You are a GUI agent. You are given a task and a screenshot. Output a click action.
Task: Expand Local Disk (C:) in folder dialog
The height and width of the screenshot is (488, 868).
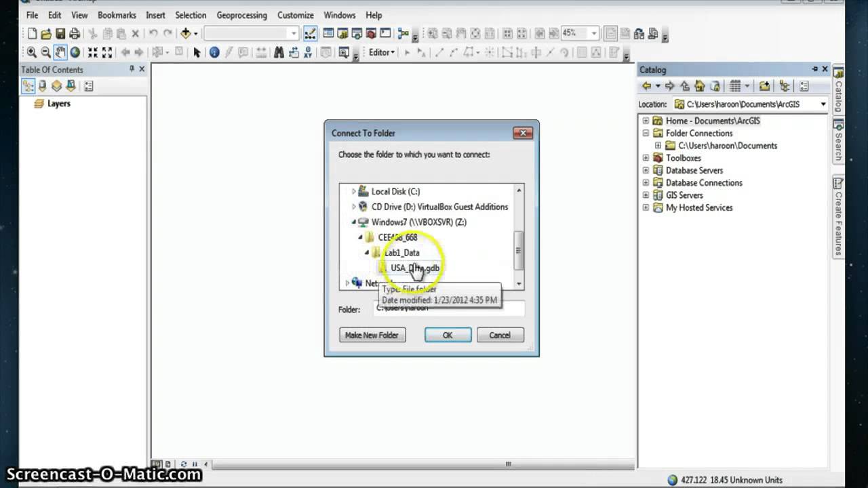tap(353, 192)
